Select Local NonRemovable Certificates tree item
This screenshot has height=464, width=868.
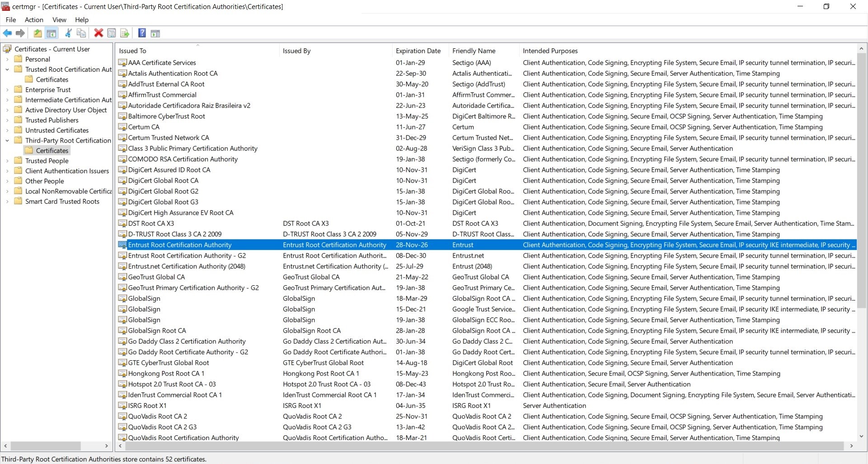68,191
